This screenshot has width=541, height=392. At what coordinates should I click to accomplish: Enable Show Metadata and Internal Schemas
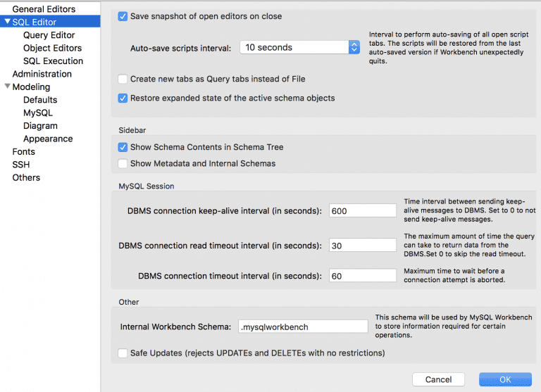(123, 163)
